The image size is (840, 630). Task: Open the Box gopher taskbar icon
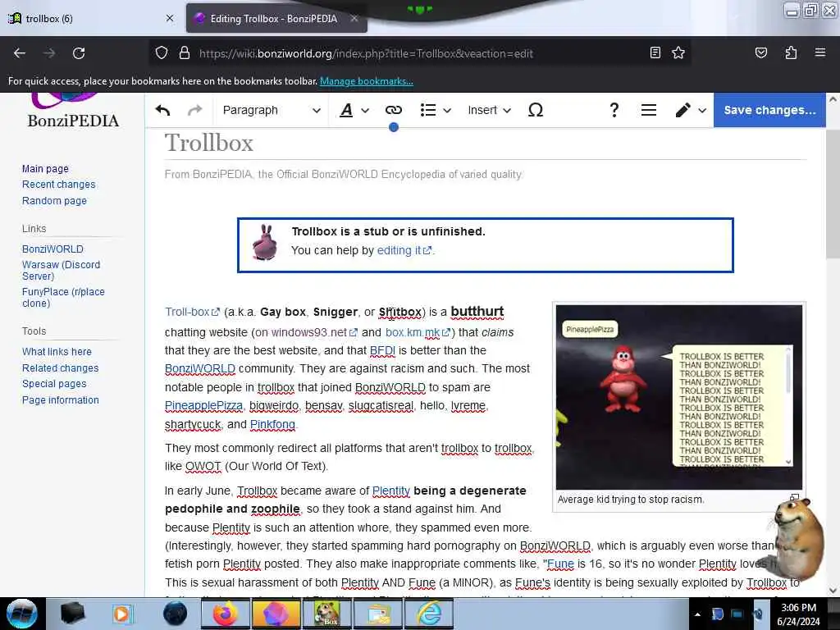326,614
